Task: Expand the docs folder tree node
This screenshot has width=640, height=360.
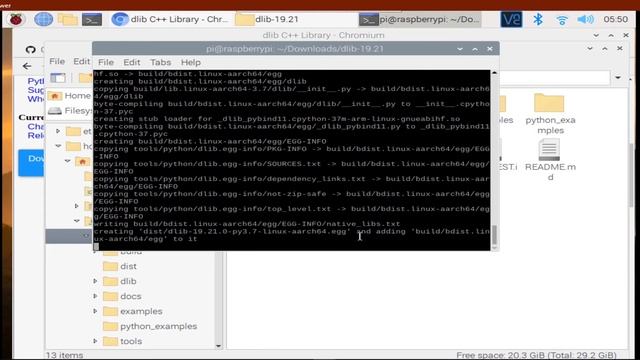Action: tap(95, 296)
